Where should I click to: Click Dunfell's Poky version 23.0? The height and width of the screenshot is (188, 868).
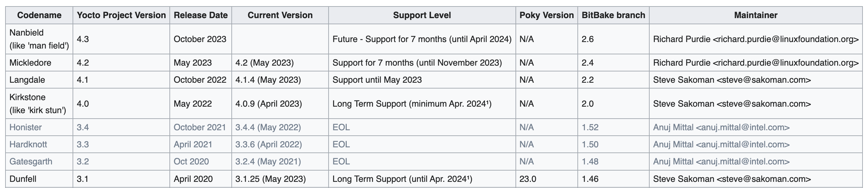pos(528,179)
